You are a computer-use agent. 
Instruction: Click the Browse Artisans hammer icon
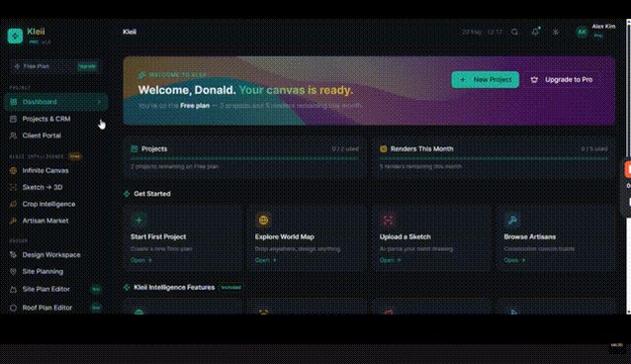click(512, 221)
